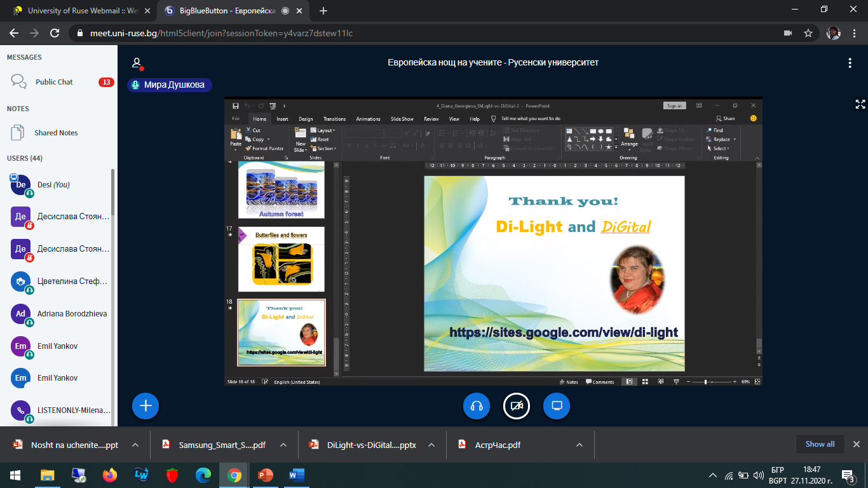Open Public Chat messages

pos(54,82)
